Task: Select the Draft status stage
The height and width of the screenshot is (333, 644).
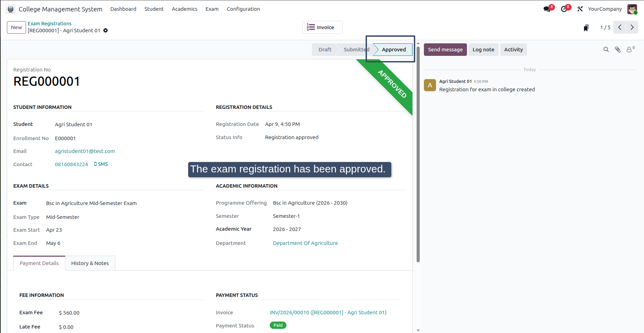Action: click(x=325, y=50)
